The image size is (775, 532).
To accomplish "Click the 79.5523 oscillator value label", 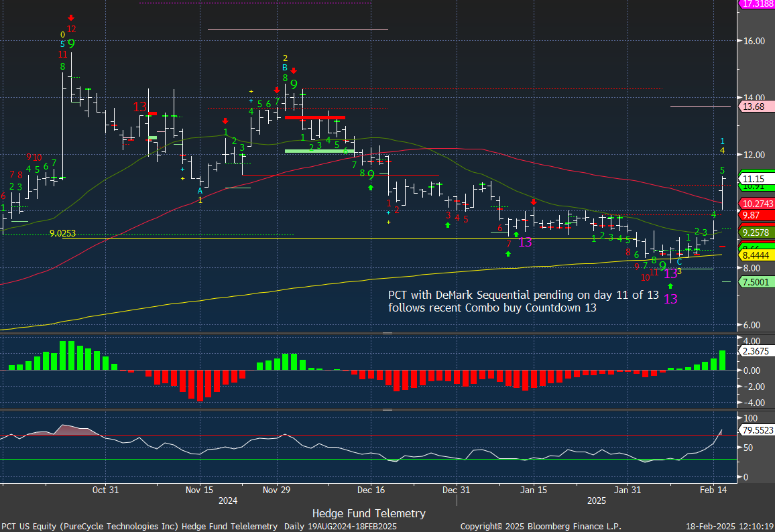I will (x=756, y=430).
